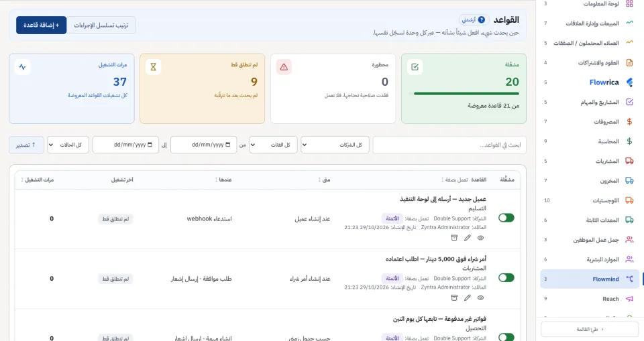Click the لم تنطلق قط 9 stat card

click(202, 88)
